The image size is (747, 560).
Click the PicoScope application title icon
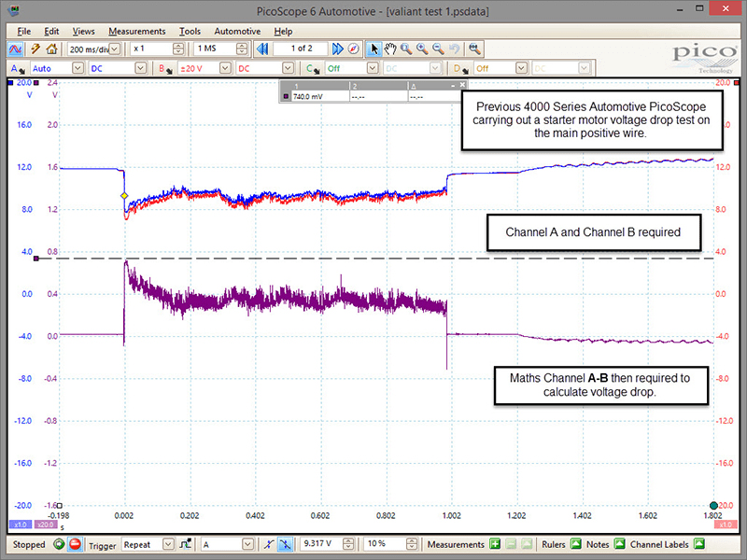(14, 10)
